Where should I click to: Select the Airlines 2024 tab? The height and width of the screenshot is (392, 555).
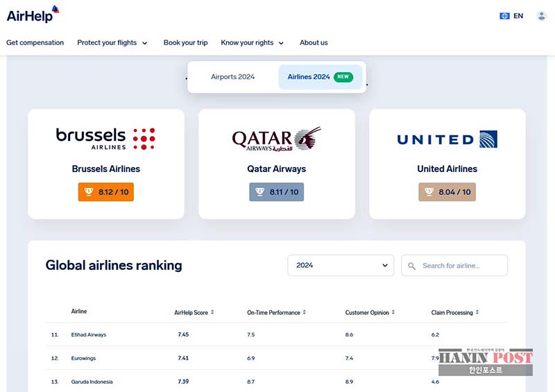tap(320, 77)
